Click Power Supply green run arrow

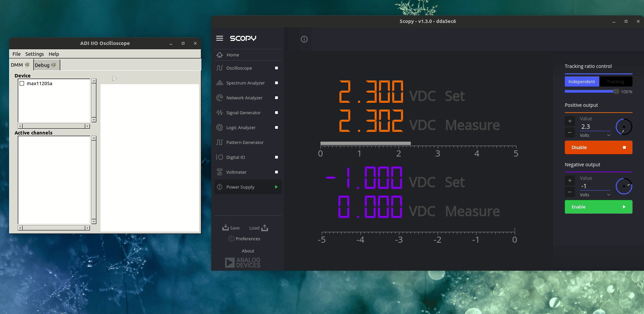pos(276,187)
